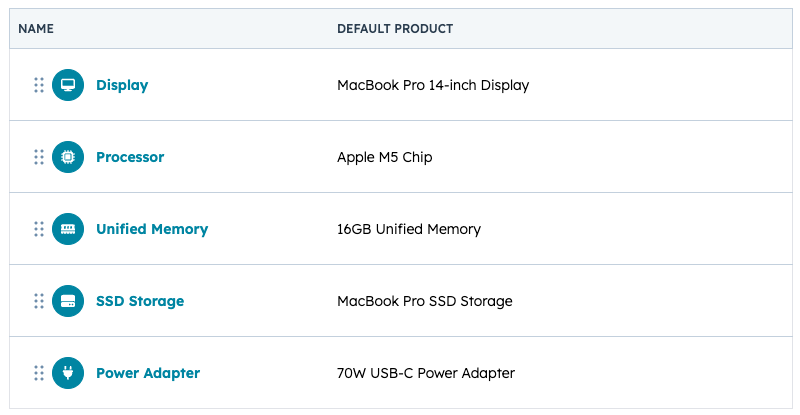The height and width of the screenshot is (415, 800).
Task: Click the drag handle beside Unified Memory
Action: (x=39, y=229)
